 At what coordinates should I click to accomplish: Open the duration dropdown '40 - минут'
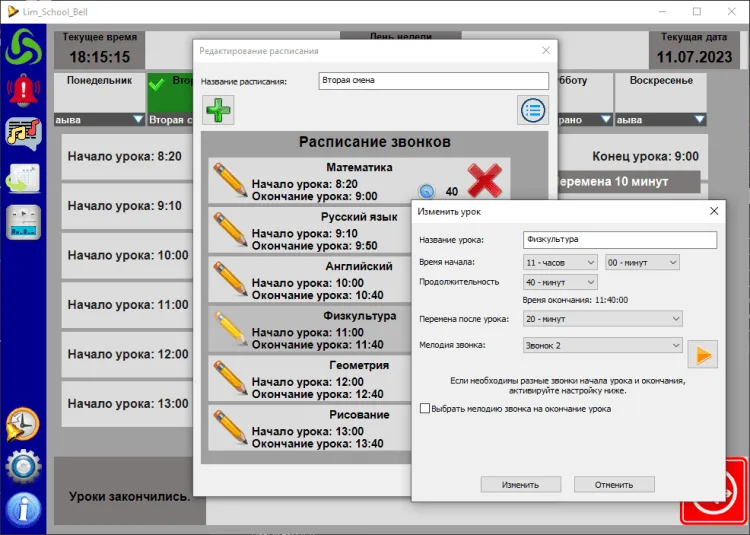click(x=560, y=282)
